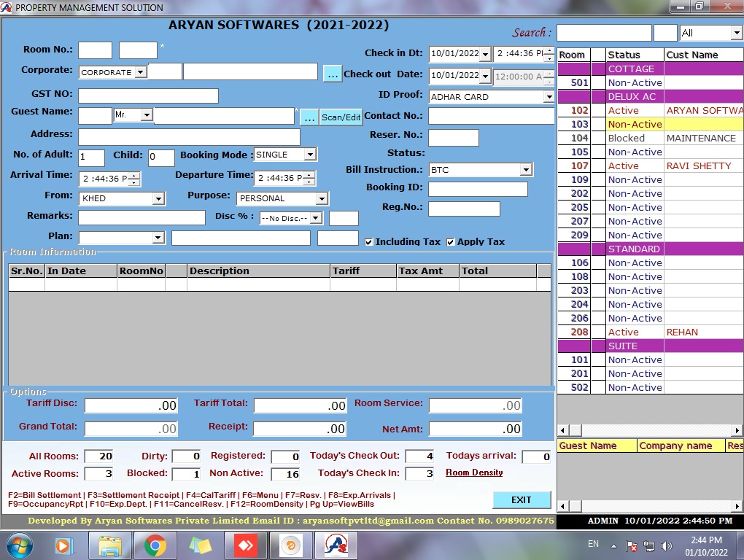This screenshot has height=560, width=744.
Task: Click Status column header in room list
Action: click(x=635, y=55)
